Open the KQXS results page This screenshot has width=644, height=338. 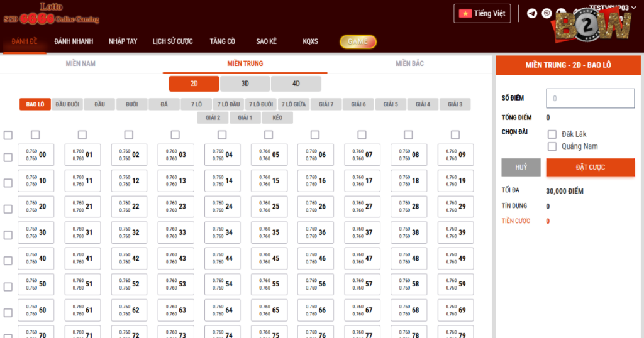310,41
